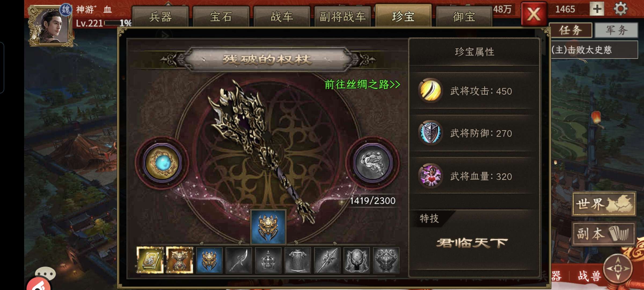Viewport: 644px width, 290px height.
Task: Select the armor treasure icon
Action: pyautogui.click(x=298, y=260)
